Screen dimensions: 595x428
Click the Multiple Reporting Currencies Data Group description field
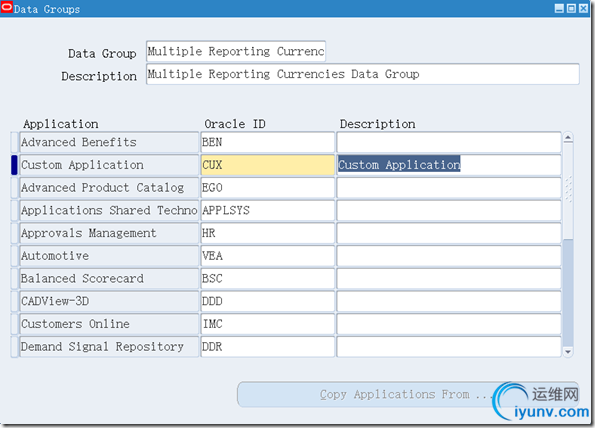(x=362, y=74)
